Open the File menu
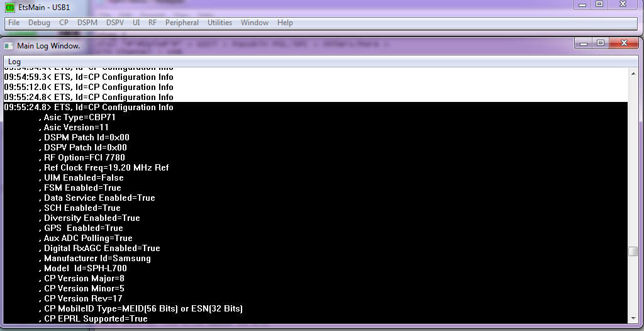644x331 pixels. click(14, 23)
